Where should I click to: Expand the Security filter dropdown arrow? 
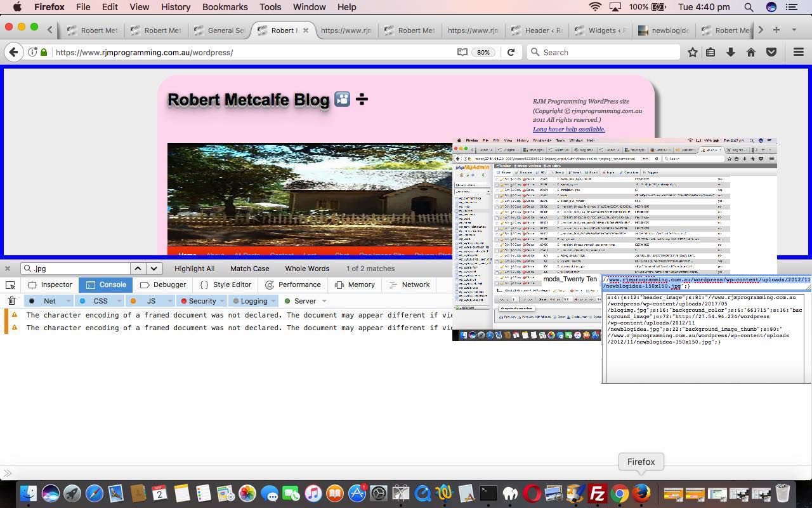pyautogui.click(x=223, y=301)
